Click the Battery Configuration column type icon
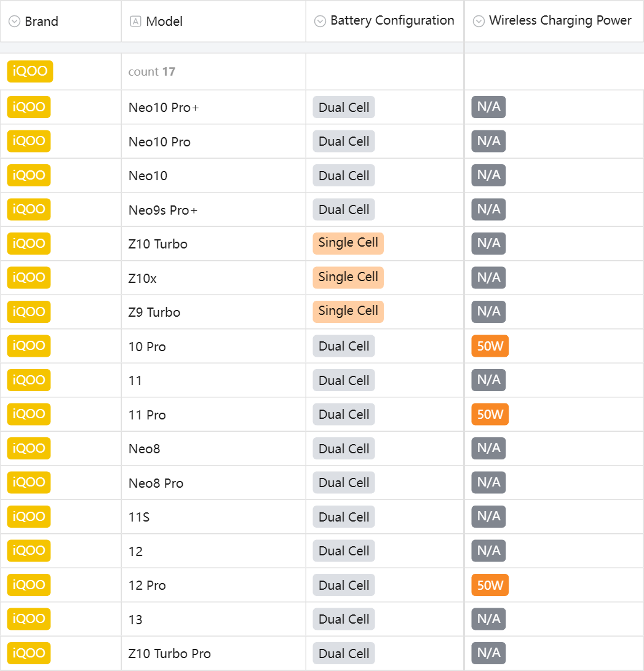644x671 pixels. (x=320, y=21)
